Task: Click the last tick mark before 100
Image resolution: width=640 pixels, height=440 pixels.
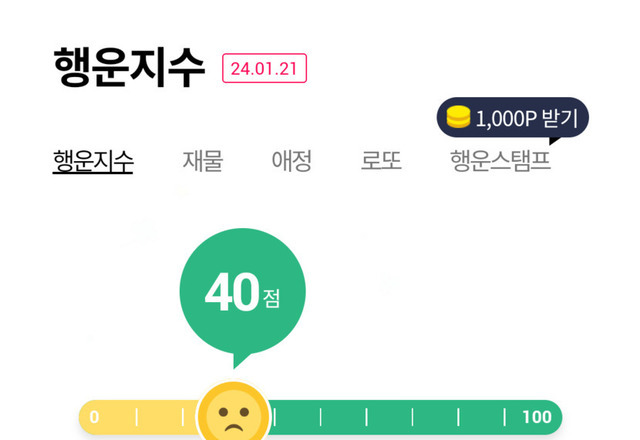Action: pyautogui.click(x=505, y=417)
